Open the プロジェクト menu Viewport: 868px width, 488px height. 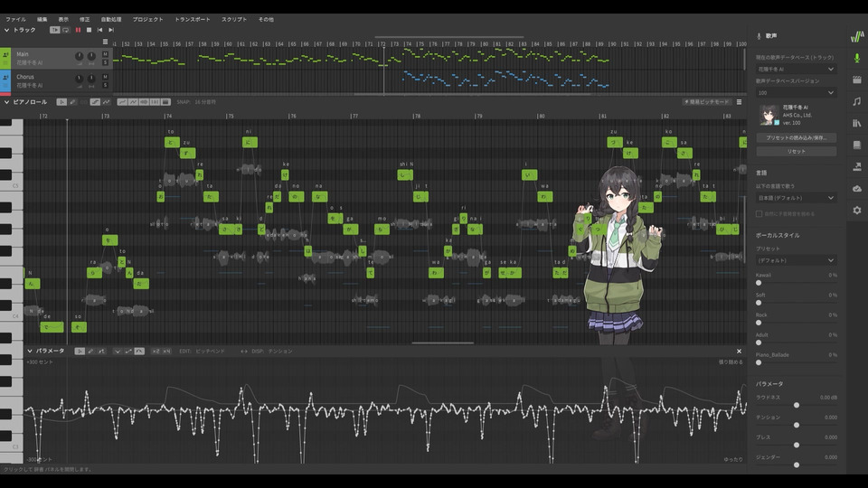point(147,19)
